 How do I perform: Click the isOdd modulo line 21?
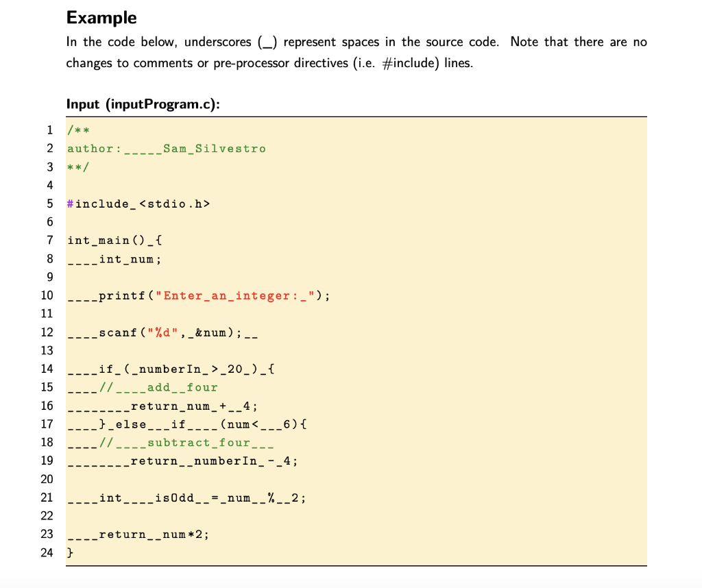coord(185,498)
